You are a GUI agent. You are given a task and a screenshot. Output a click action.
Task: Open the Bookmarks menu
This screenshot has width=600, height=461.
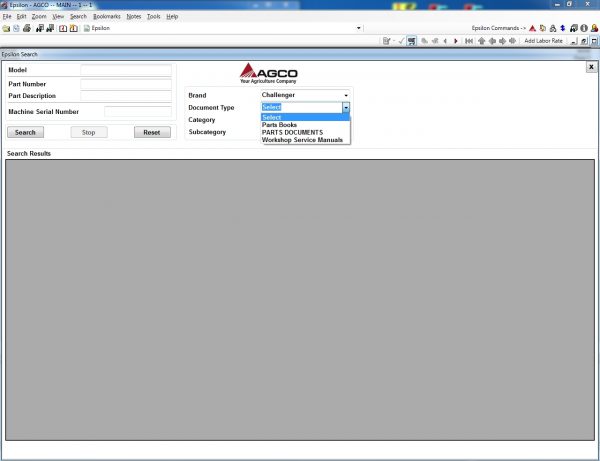pyautogui.click(x=107, y=16)
